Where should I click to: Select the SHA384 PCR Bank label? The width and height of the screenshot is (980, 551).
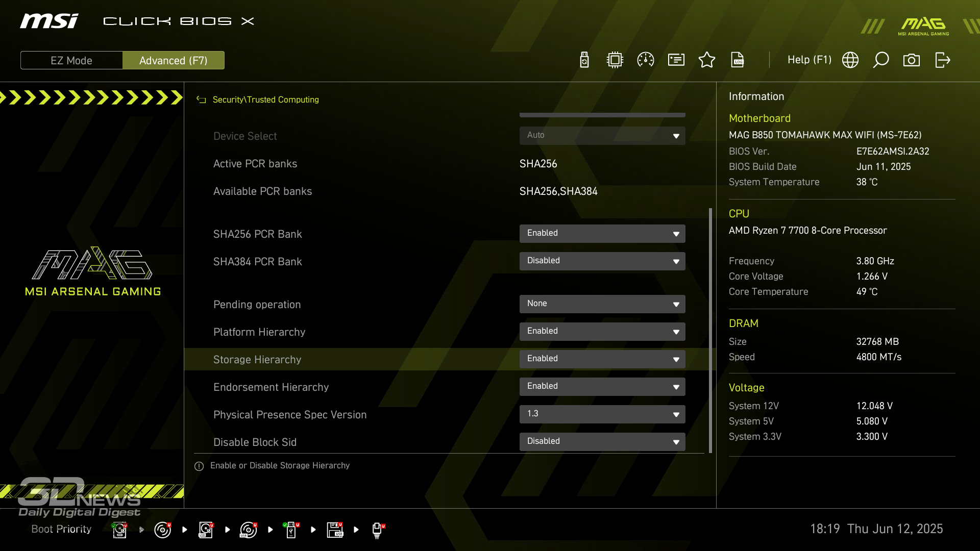point(258,262)
